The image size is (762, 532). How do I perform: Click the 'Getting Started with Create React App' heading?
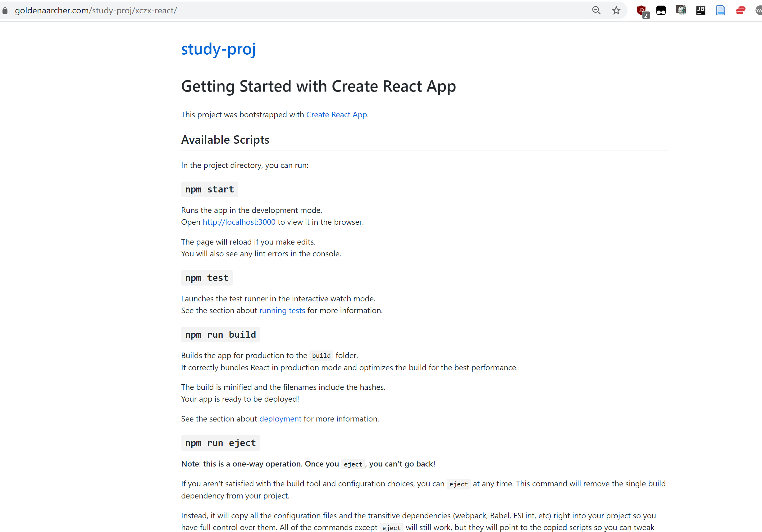[x=319, y=86]
